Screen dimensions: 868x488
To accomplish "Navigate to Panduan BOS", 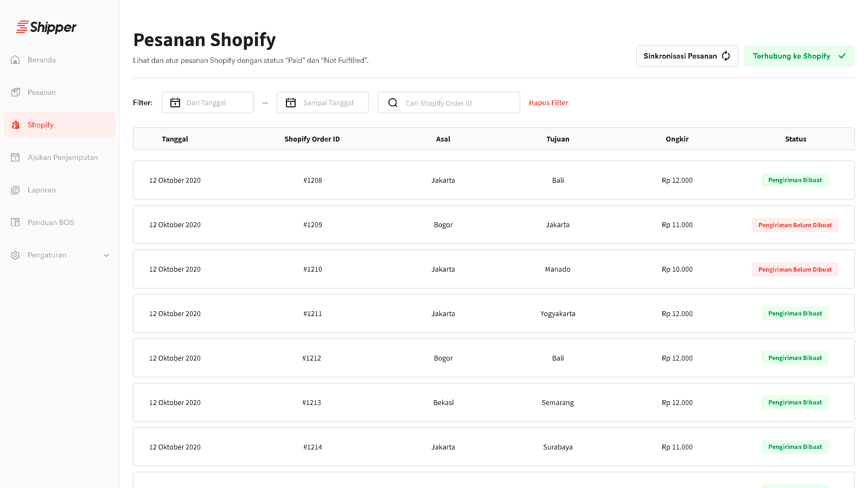I will 60,222.
